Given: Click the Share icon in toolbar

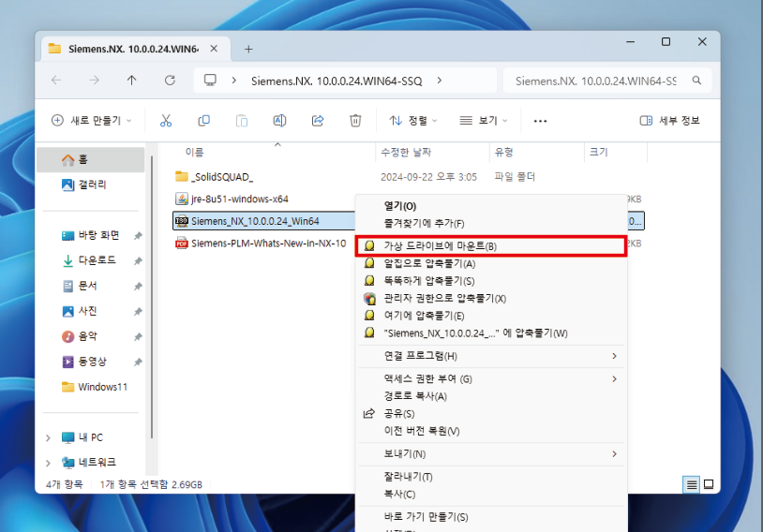Looking at the screenshot, I should tap(318, 121).
